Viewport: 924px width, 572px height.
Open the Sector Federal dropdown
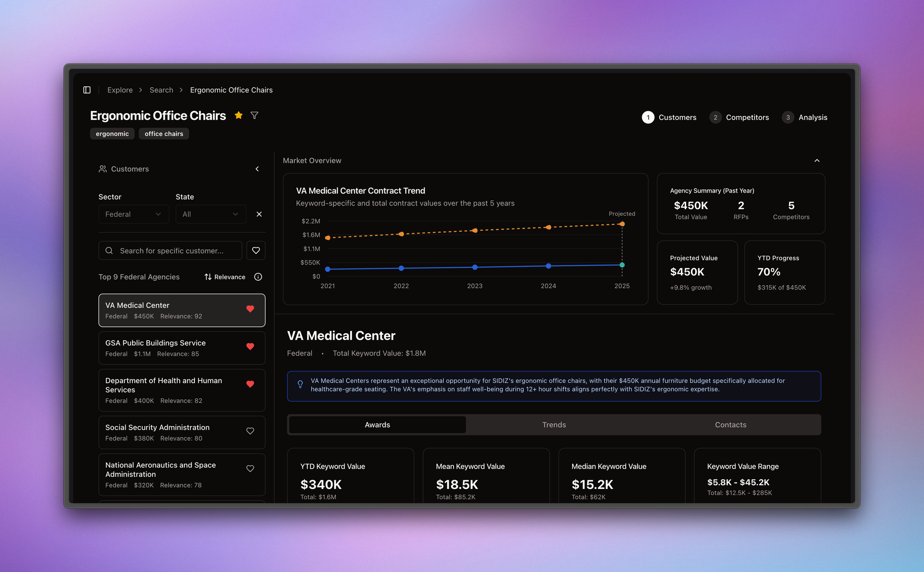click(134, 214)
